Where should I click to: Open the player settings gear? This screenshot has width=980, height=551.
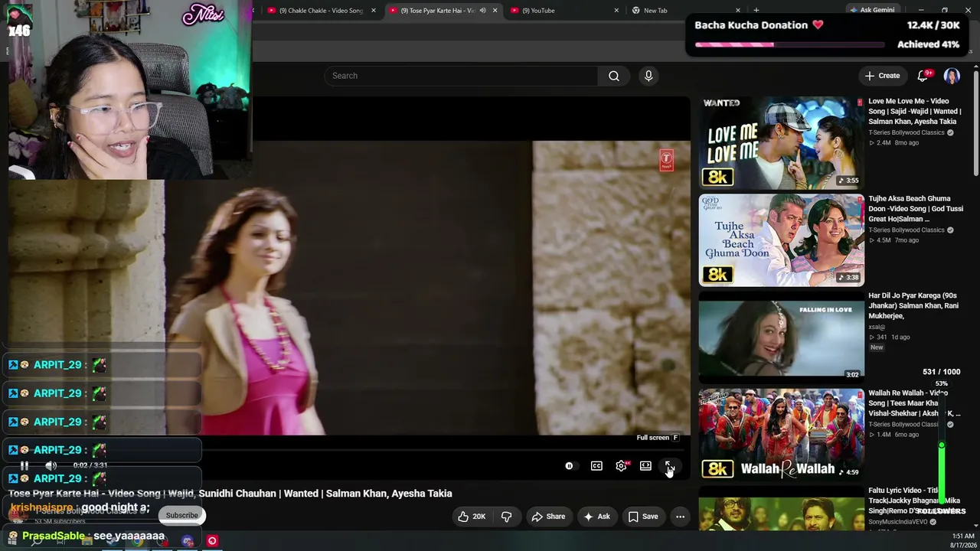click(x=621, y=466)
